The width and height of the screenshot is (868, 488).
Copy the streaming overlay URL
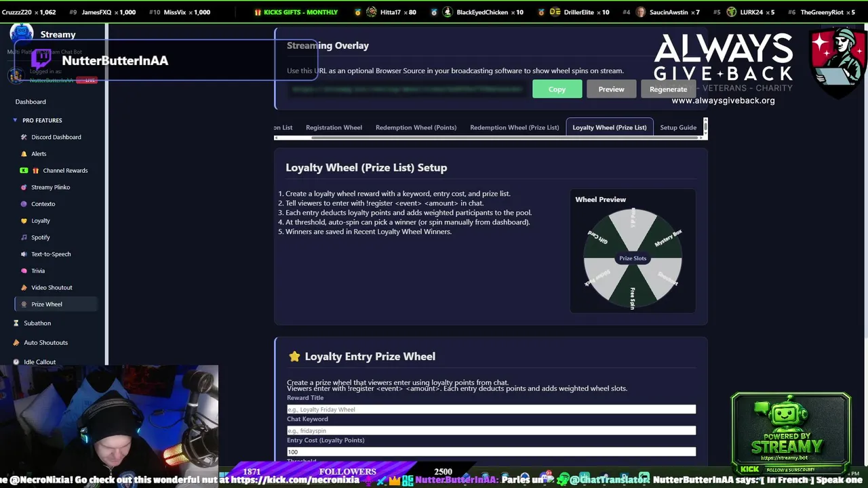pyautogui.click(x=557, y=89)
